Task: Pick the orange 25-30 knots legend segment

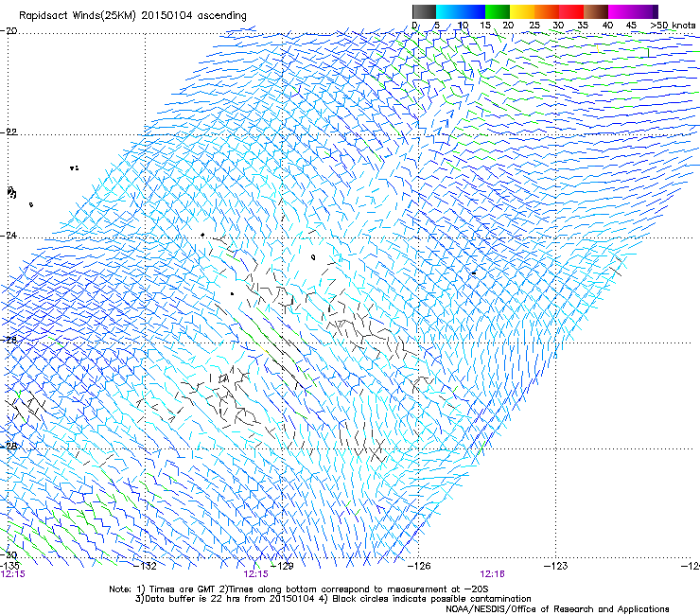Action: click(547, 11)
